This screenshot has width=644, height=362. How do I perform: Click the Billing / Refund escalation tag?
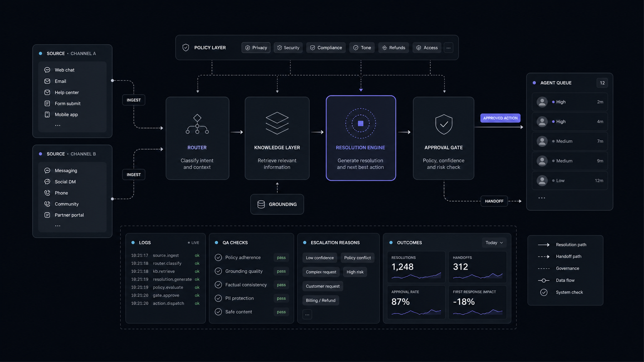click(320, 300)
